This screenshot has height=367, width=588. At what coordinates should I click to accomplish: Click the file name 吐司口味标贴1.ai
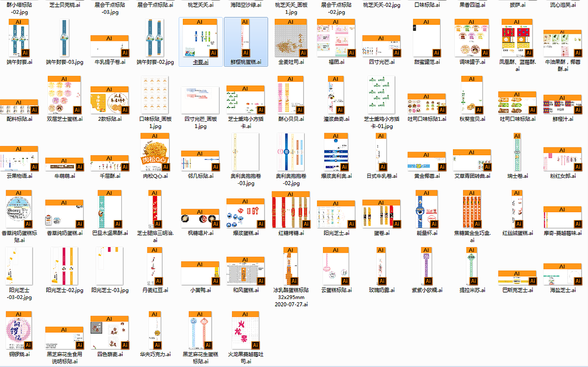(x=426, y=119)
